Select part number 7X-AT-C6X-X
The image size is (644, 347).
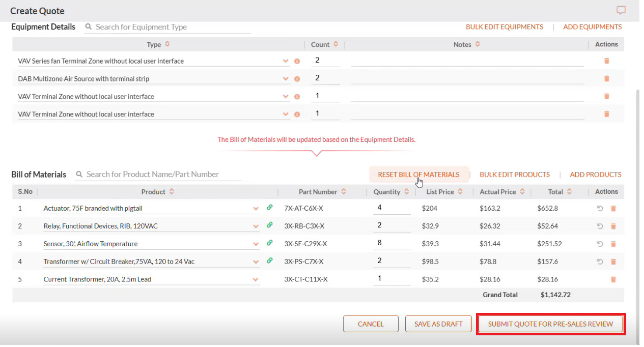click(304, 208)
